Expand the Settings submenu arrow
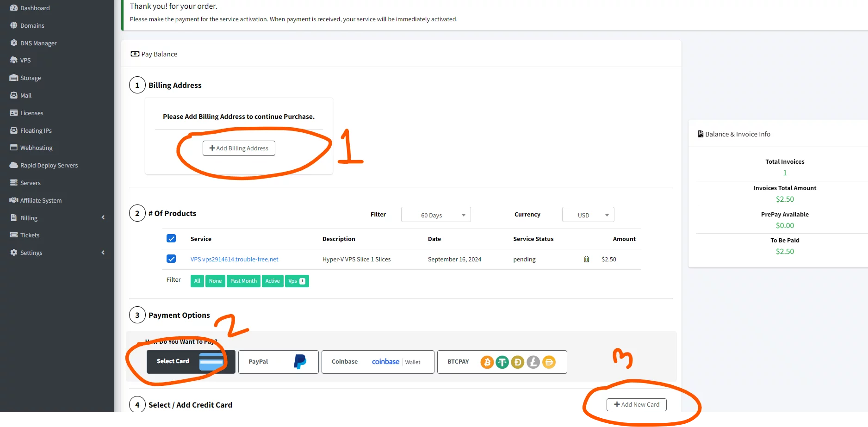868x427 pixels. pos(103,253)
